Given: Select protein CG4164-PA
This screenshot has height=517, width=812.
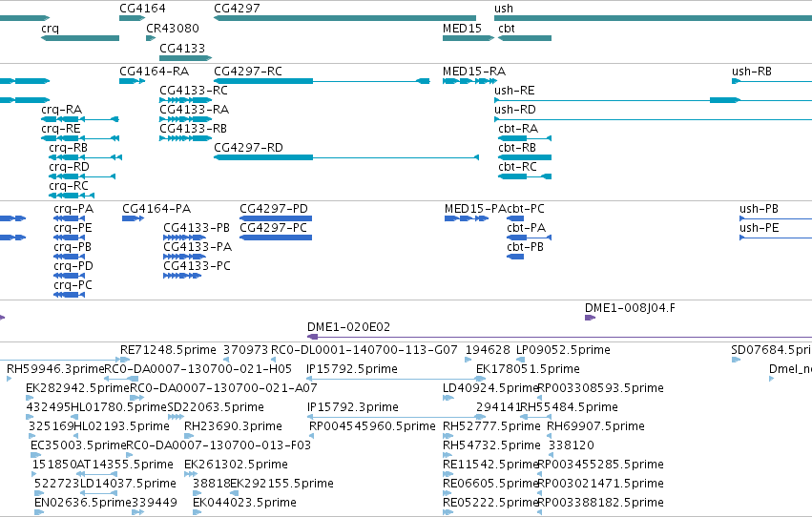Looking at the screenshot, I should click(133, 218).
